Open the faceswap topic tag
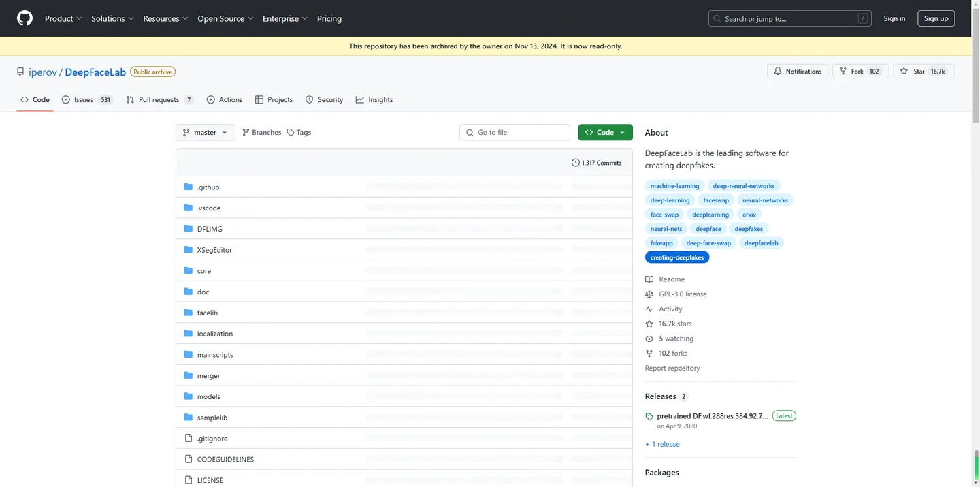Image resolution: width=980 pixels, height=487 pixels. pos(716,200)
